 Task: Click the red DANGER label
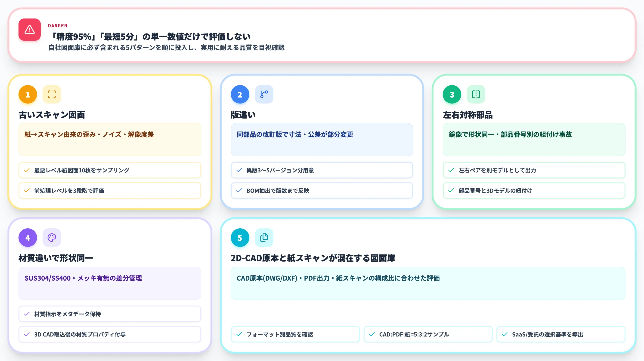(58, 26)
